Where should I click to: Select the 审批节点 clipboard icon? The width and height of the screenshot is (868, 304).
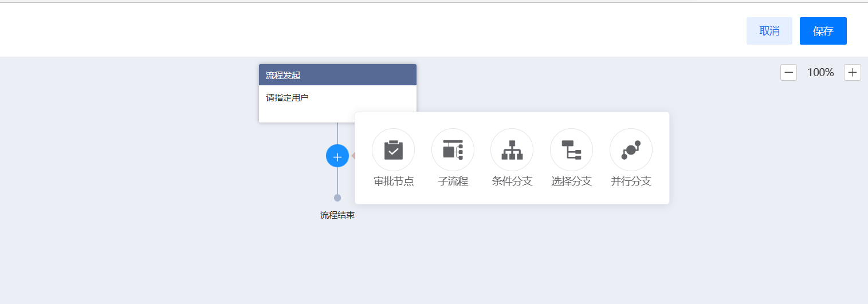click(x=393, y=150)
